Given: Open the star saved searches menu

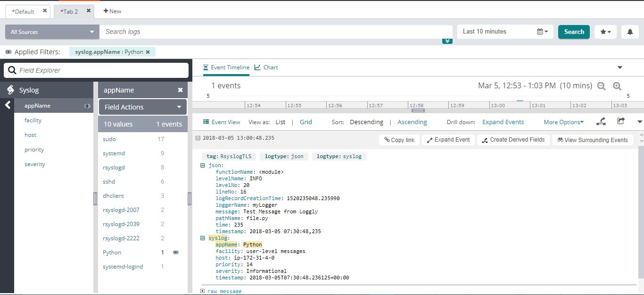Looking at the screenshot, I should (605, 32).
